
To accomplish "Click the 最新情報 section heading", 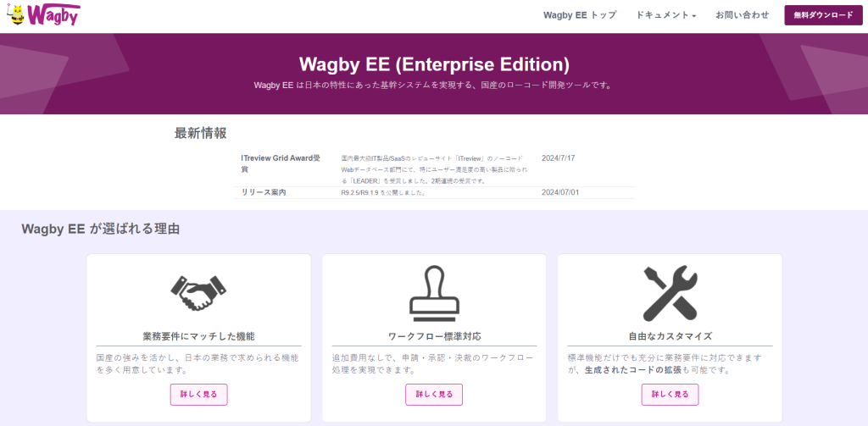I will (200, 133).
